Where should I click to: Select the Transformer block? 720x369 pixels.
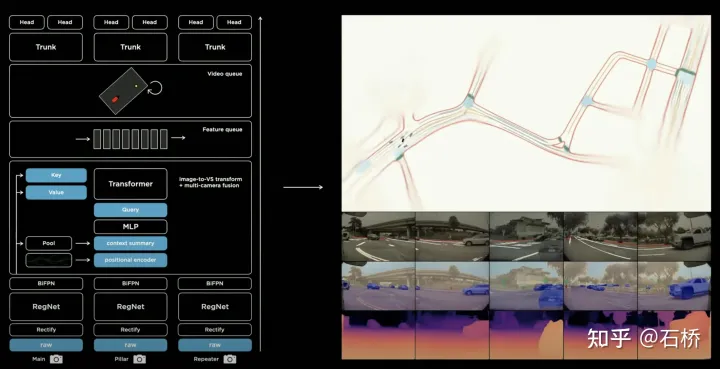(x=130, y=184)
